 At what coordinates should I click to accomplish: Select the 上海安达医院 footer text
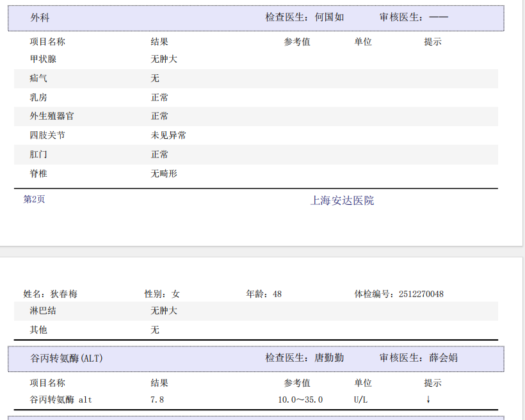pyautogui.click(x=342, y=200)
